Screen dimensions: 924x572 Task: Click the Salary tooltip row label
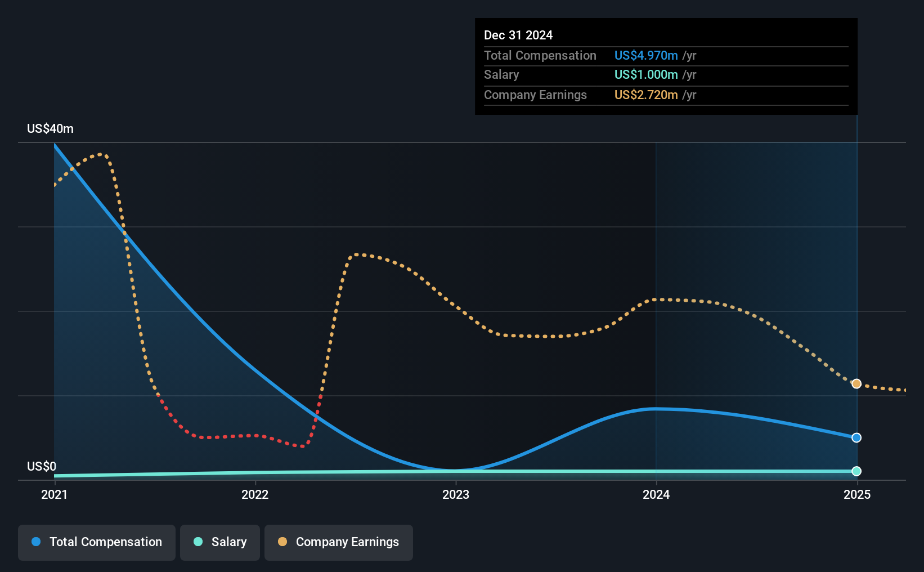501,74
